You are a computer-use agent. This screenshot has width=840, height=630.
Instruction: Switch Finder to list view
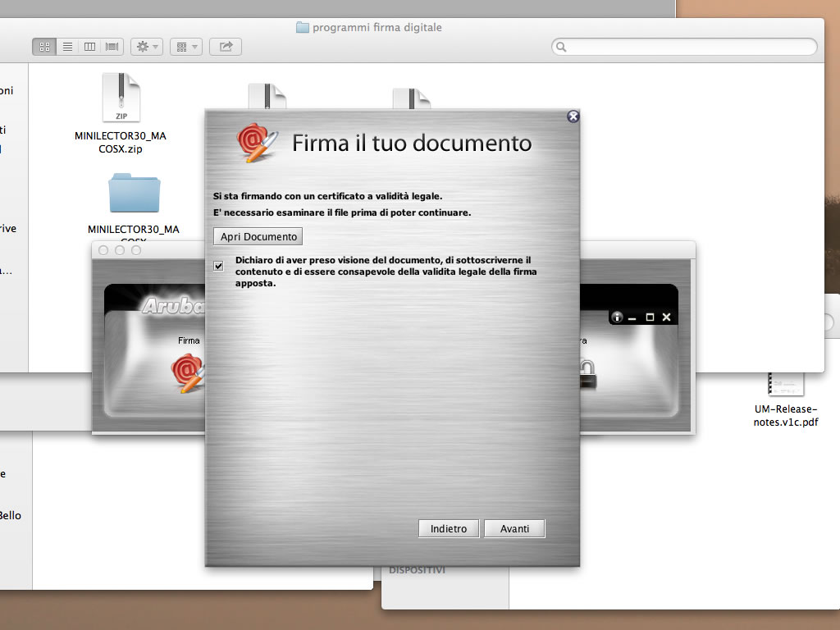coord(67,47)
